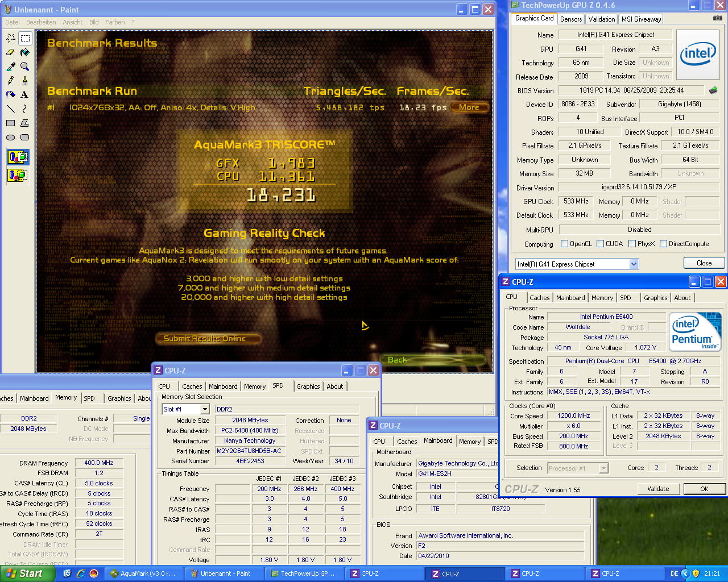Select the Pencil tool in Paint

pyautogui.click(x=11, y=81)
